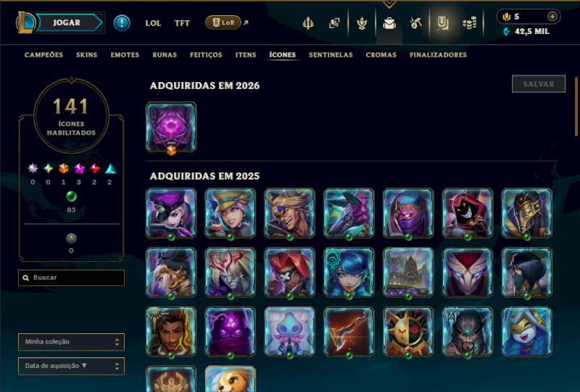The width and height of the screenshot is (580, 392).
Task: Click the Clash trident icon
Action: point(307,23)
